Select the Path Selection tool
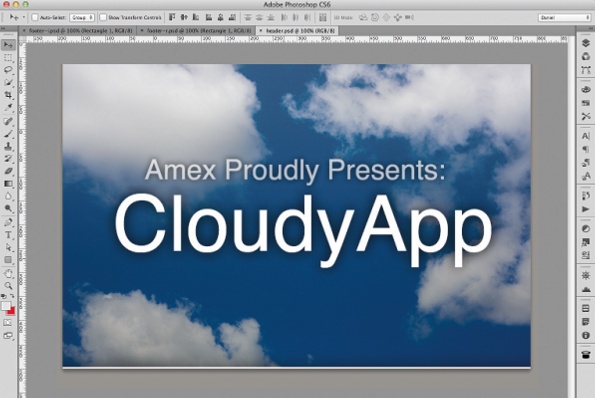 [8, 247]
